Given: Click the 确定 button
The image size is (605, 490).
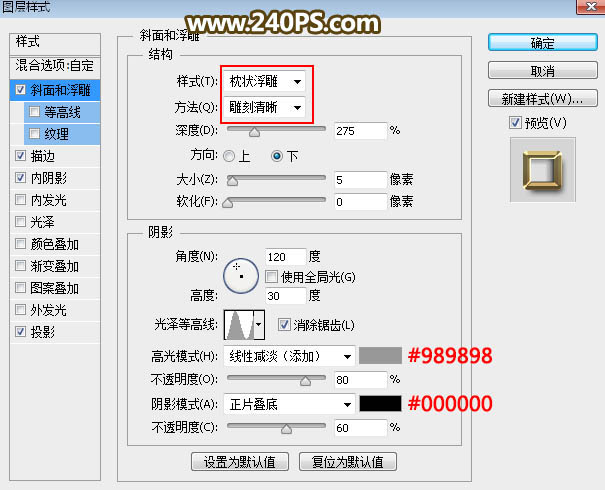Looking at the screenshot, I should pyautogui.click(x=542, y=42).
